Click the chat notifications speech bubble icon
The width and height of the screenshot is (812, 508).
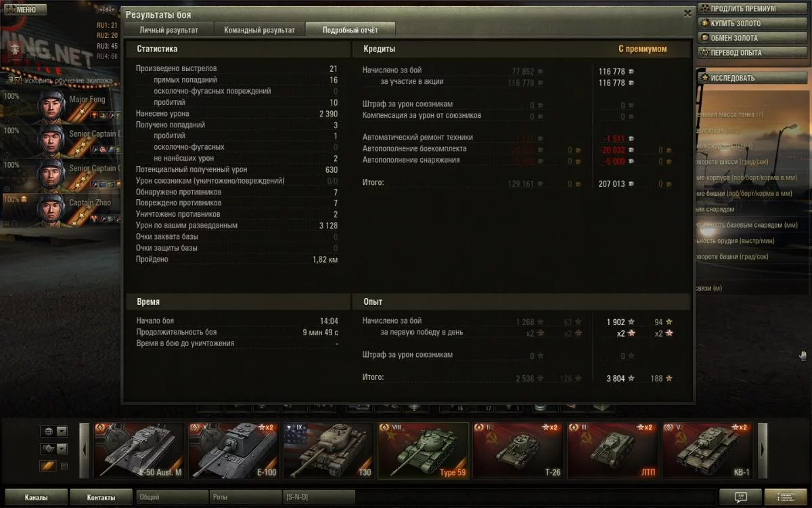click(x=741, y=497)
